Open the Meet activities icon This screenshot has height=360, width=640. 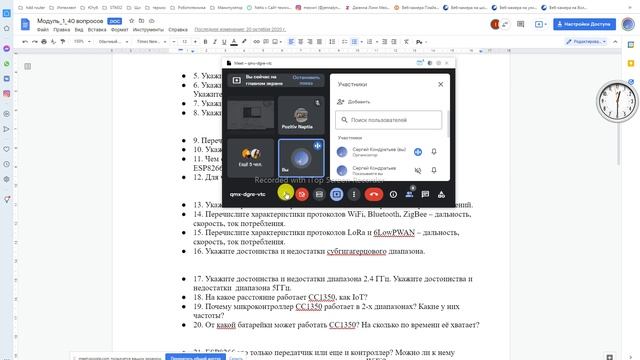click(441, 194)
